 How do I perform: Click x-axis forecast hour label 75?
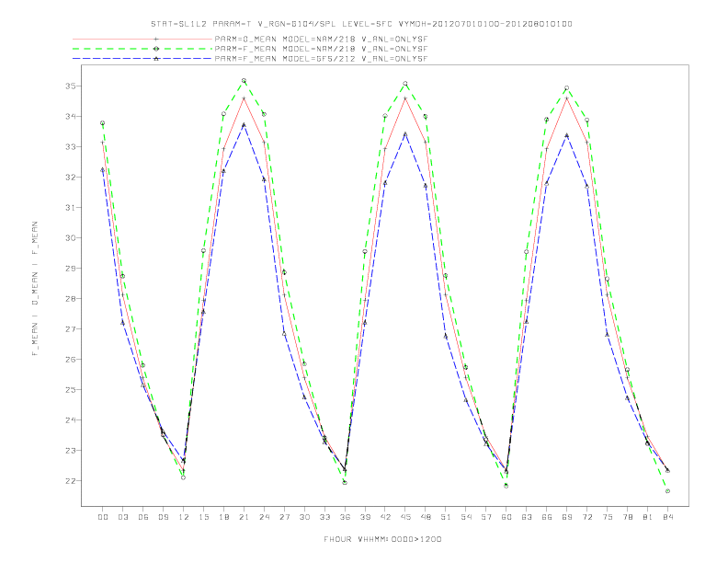tap(608, 517)
